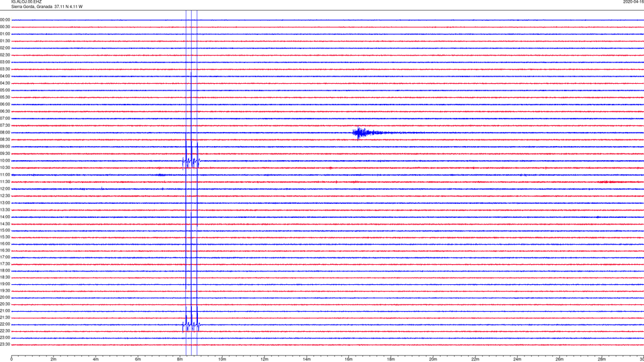This screenshot has width=644, height=362.
Task: Click the 04:00 time label
Action: pos(5,76)
